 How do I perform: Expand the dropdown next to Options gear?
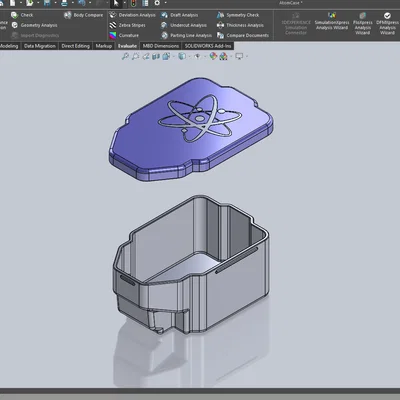pyautogui.click(x=165, y=3)
